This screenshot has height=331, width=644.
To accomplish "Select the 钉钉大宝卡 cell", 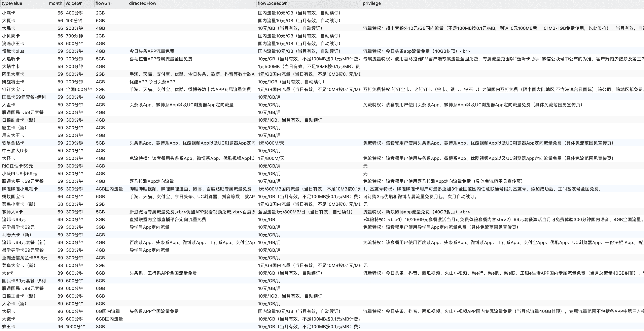I will click(13, 89).
